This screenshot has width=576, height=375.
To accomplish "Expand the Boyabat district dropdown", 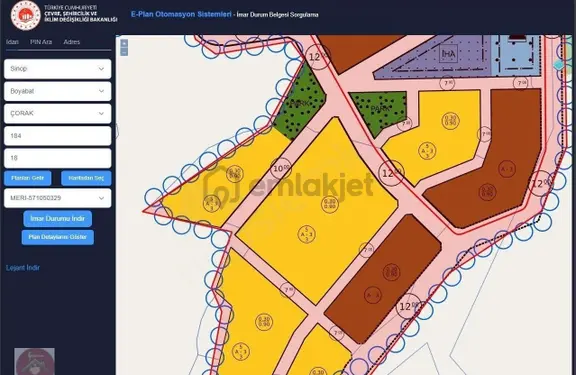I will point(58,91).
